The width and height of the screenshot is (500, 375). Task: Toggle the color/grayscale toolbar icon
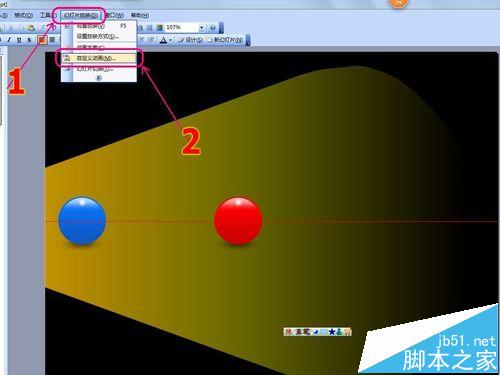tap(160, 27)
